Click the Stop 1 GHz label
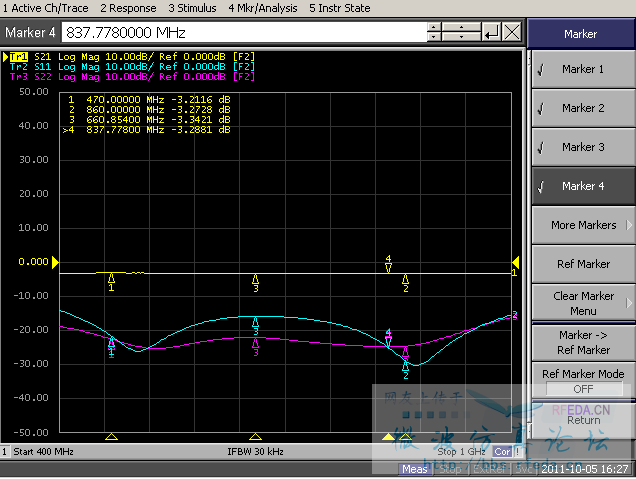Screen dimensions: 636x479 (x=461, y=452)
